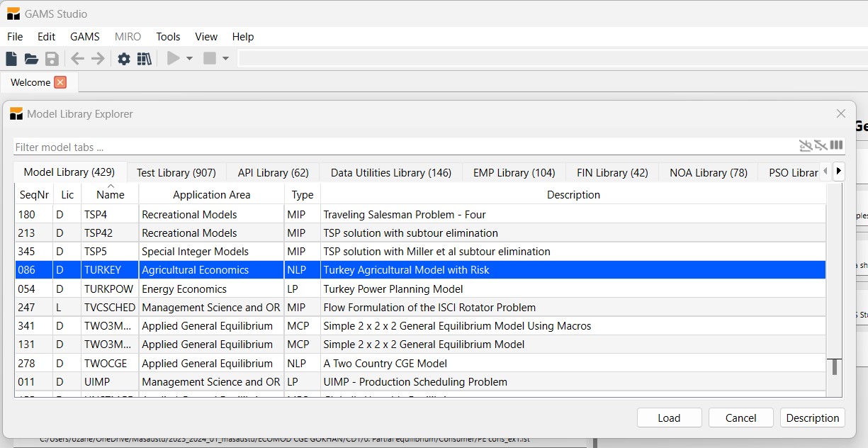Select the TWOCGE model row
The image size is (868, 448).
tap(420, 363)
